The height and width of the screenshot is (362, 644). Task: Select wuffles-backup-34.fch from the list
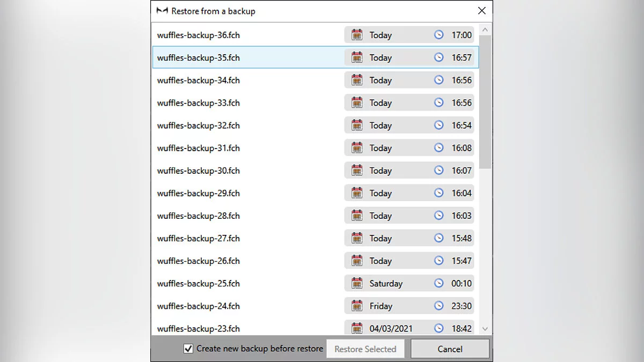[x=199, y=80]
